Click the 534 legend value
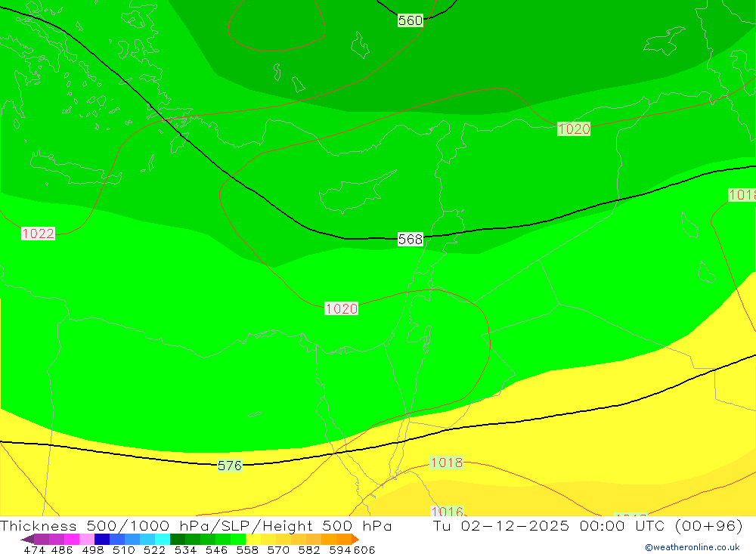Screen dimensions: 756x554 [x=185, y=550]
